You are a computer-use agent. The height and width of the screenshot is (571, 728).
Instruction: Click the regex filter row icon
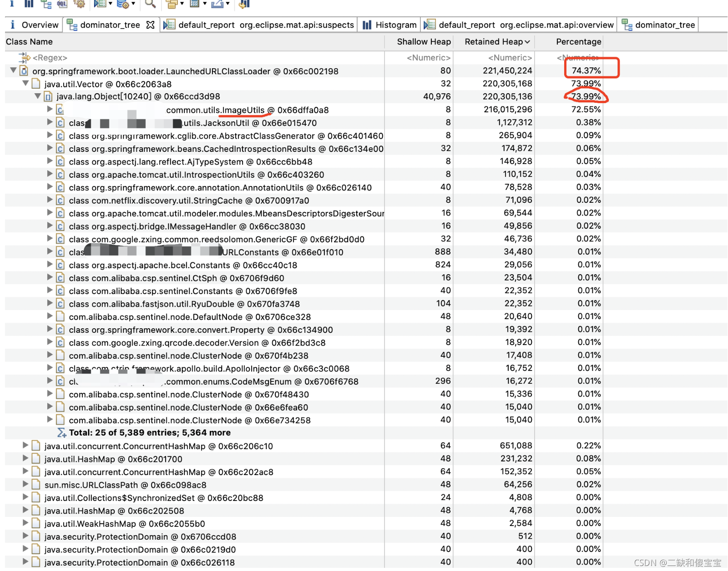click(x=24, y=57)
